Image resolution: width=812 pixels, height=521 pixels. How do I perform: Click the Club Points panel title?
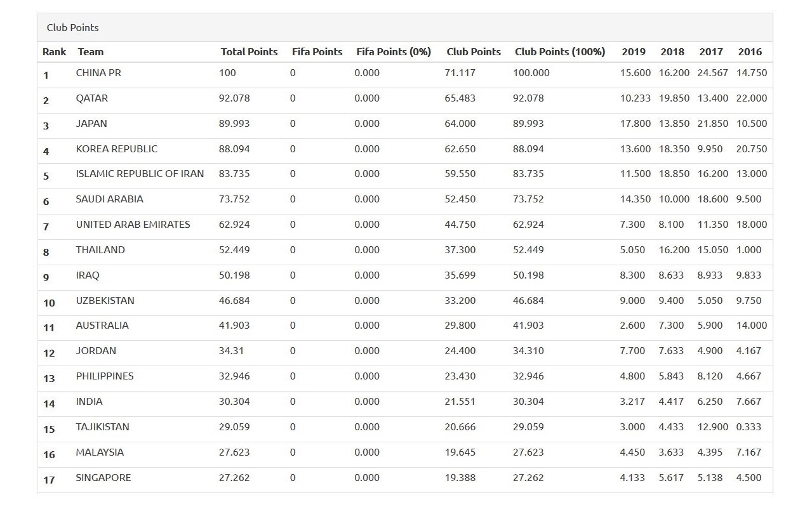72,28
